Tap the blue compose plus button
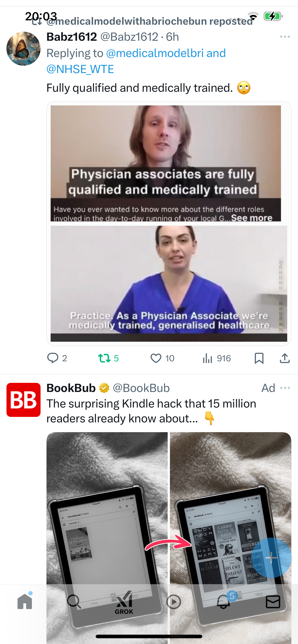298x644 pixels. [271, 558]
